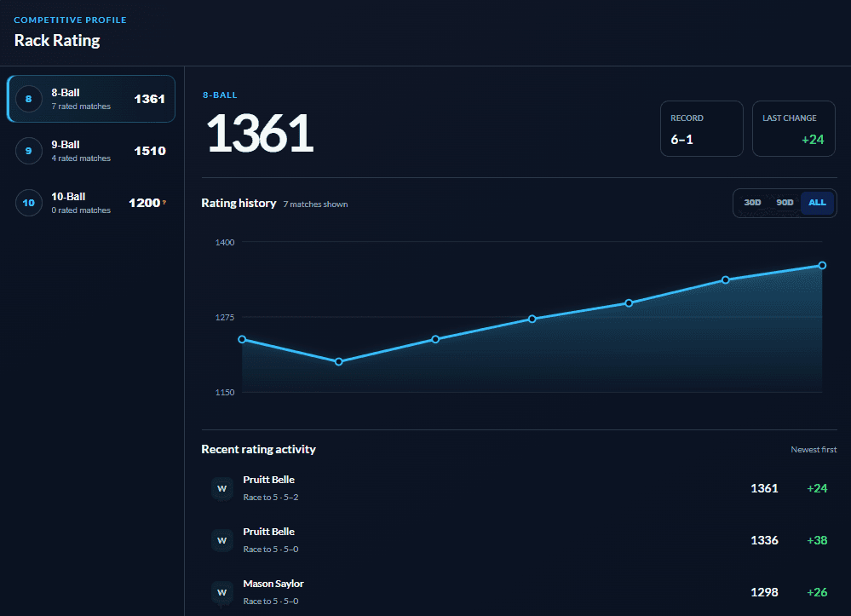Click the 'Race to 5 · 5–2' match detail
The image size is (851, 616).
coord(271,497)
